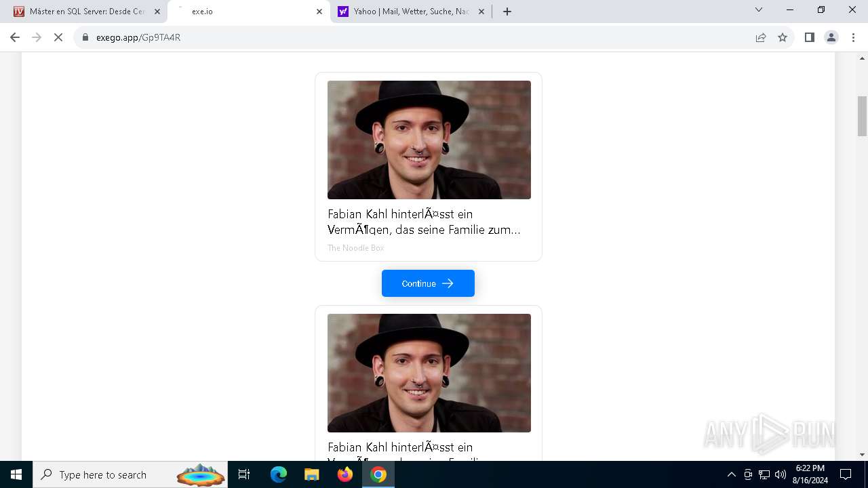Viewport: 868px width, 488px height.
Task: Share this page using share icon
Action: click(x=761, y=37)
